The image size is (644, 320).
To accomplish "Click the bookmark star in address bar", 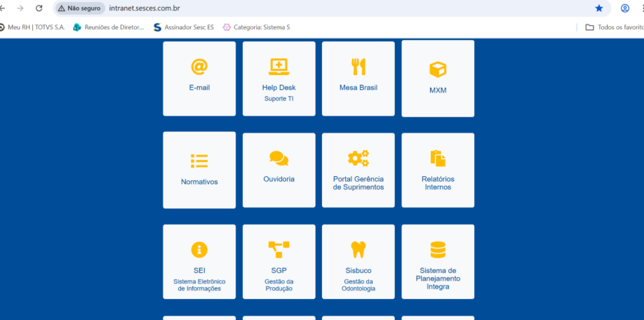I will coord(598,8).
